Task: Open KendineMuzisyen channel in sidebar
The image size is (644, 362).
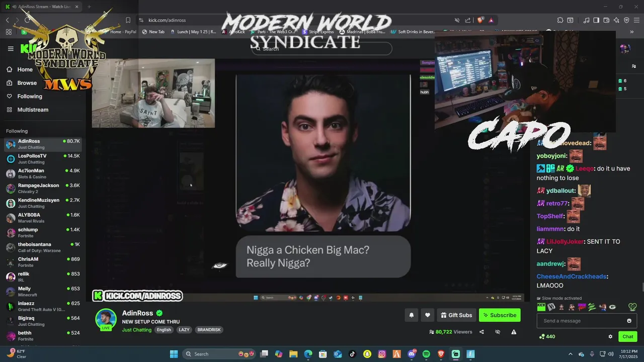Action: tap(43, 203)
